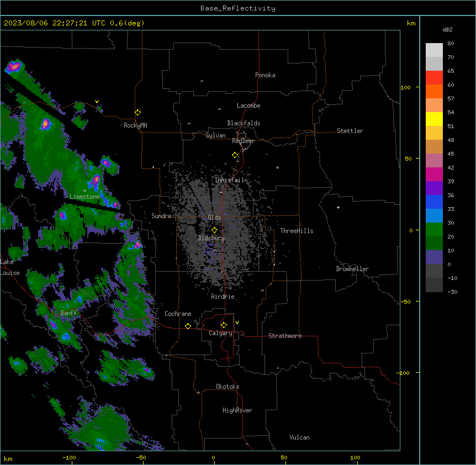
Task: Select the Vulcan label
Action: coord(299,437)
